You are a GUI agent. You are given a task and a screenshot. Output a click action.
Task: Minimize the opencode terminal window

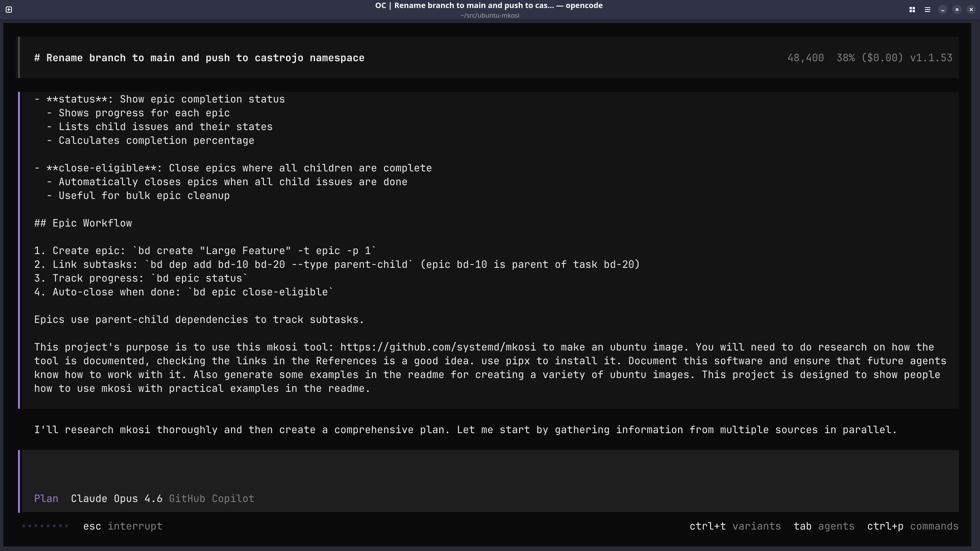click(x=943, y=10)
